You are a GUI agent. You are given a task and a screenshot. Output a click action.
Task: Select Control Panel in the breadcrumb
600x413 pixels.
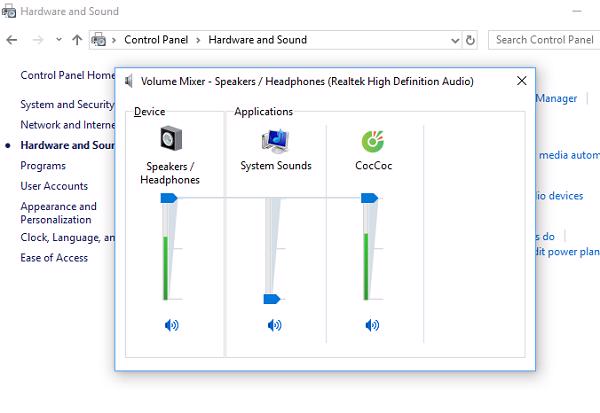point(156,40)
